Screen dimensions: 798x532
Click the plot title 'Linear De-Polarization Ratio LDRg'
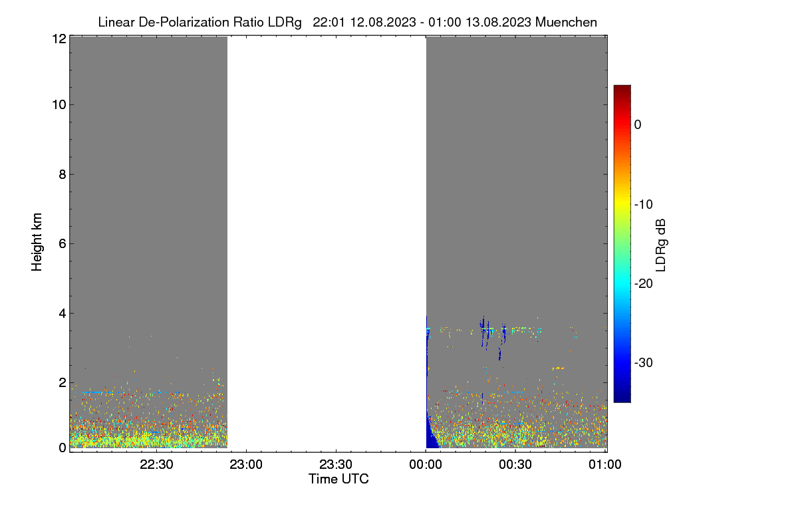click(199, 22)
